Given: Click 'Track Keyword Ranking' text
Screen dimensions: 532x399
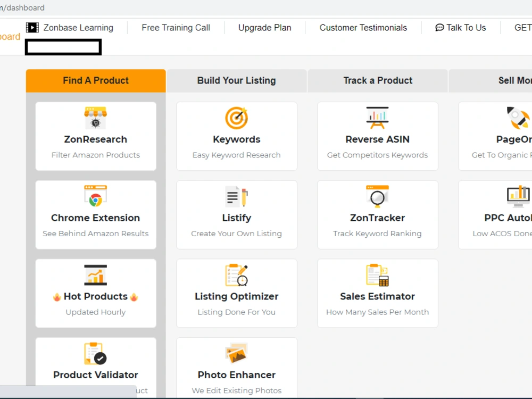Looking at the screenshot, I should coord(377,234).
